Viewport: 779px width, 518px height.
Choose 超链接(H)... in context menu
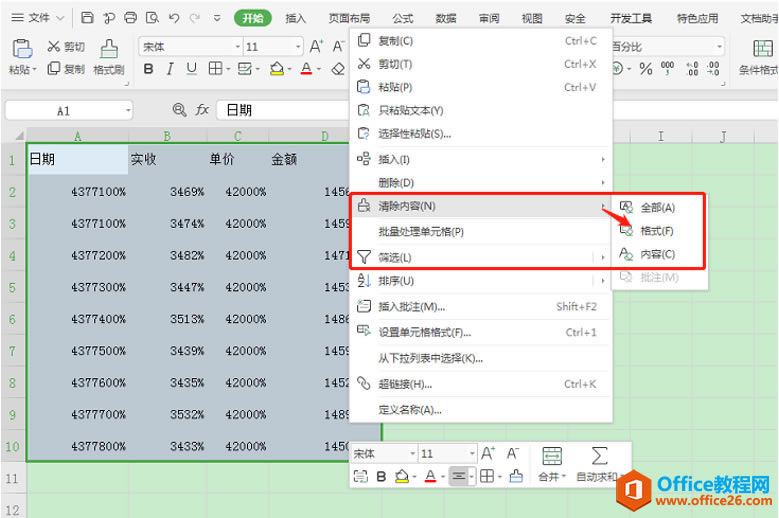480,384
